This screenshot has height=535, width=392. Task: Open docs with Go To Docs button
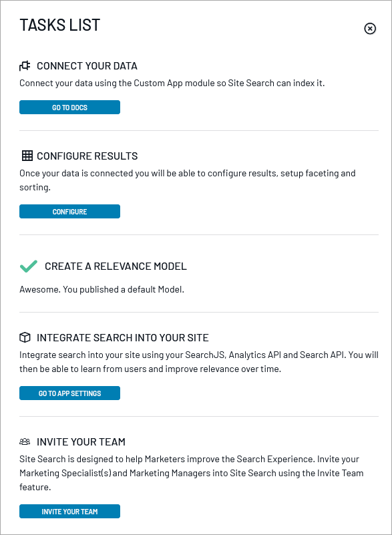[69, 107]
